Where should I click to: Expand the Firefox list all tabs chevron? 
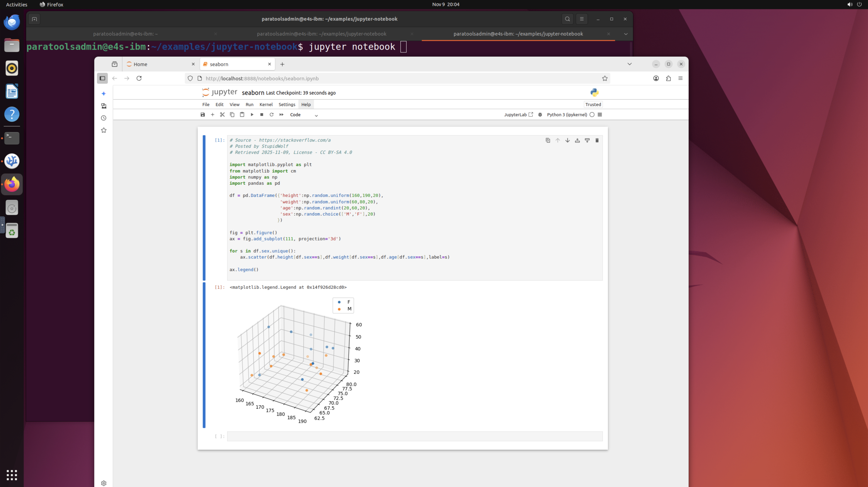629,64
